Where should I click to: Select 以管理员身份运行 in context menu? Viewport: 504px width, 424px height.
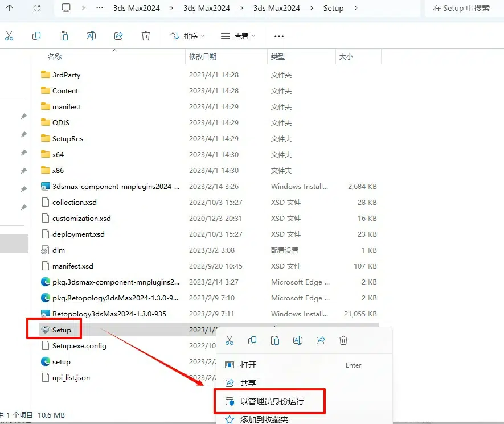272,401
